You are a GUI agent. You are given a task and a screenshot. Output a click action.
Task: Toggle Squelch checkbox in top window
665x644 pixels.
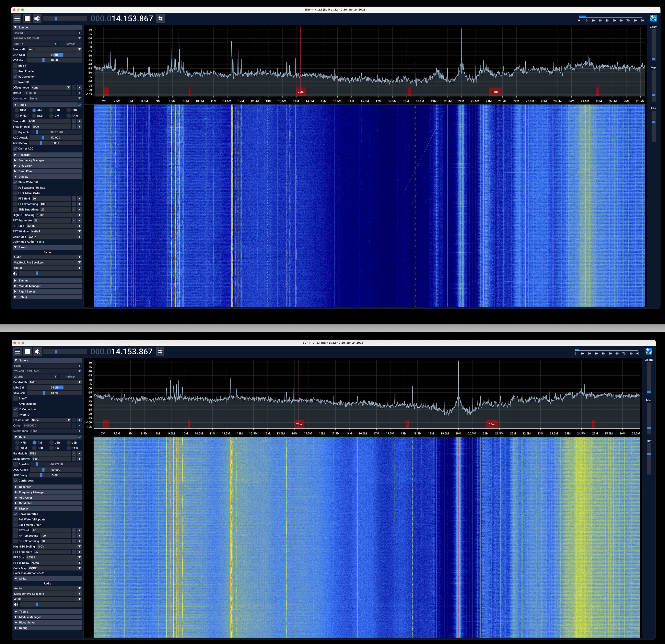[x=15, y=132]
